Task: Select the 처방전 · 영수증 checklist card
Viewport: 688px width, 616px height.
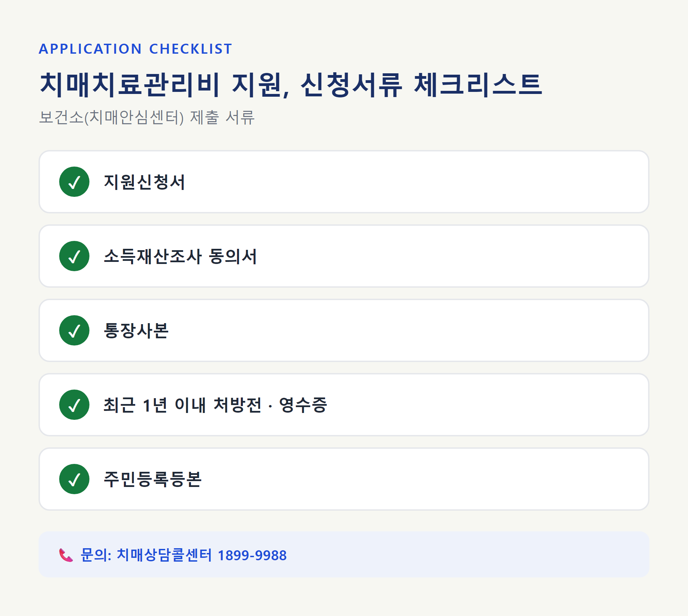Action: tap(344, 405)
